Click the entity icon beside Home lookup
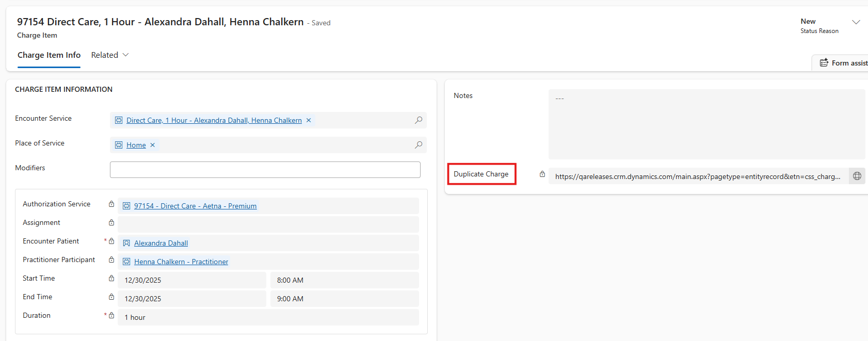 pos(119,145)
